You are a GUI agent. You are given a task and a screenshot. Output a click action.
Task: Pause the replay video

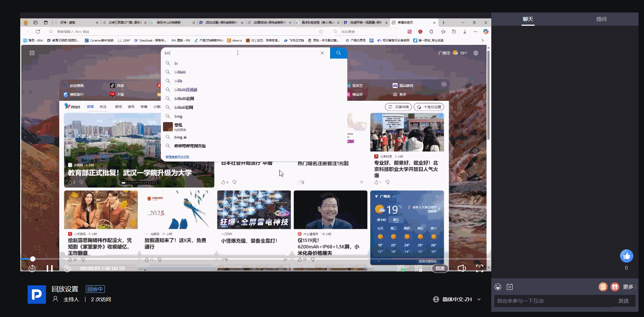click(x=50, y=268)
